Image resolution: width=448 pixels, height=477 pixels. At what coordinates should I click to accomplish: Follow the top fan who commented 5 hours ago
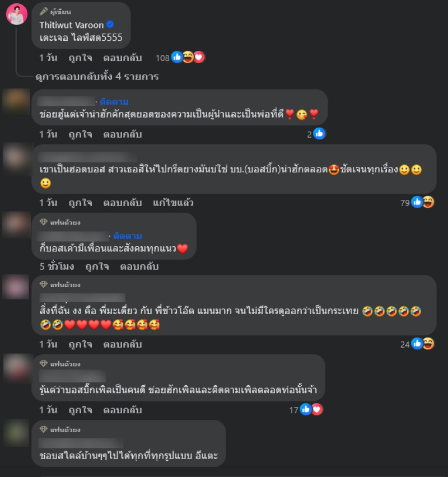coord(128,236)
